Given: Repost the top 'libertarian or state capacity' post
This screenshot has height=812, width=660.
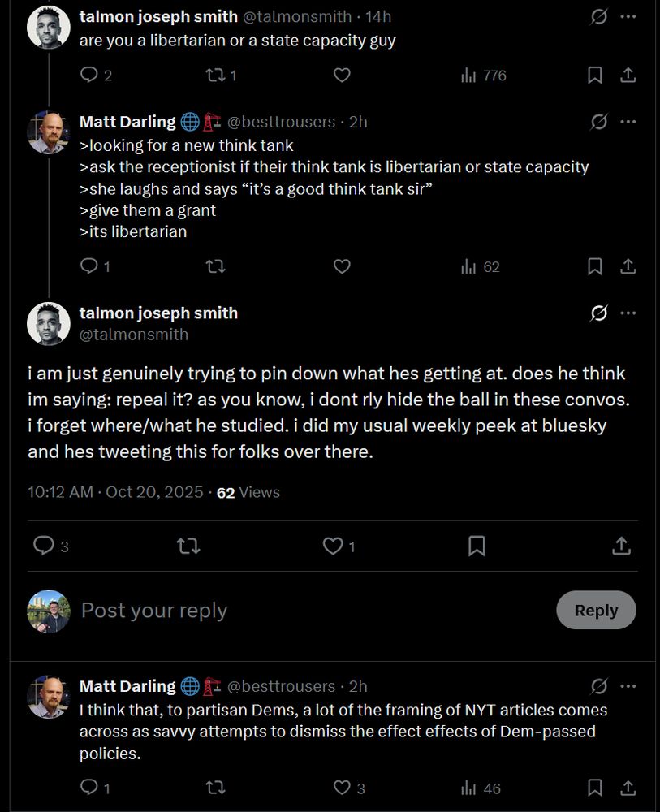Looking at the screenshot, I should (215, 76).
